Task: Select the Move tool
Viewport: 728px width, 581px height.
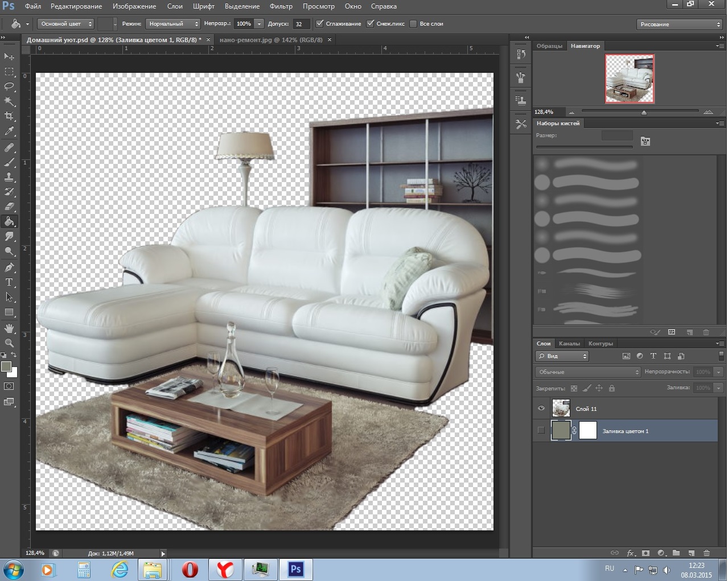Action: (x=9, y=57)
